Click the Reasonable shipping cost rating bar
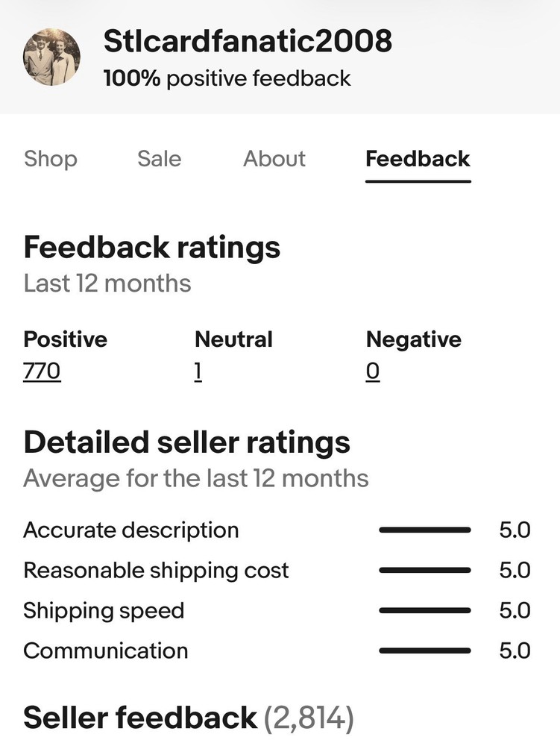560x746 pixels. 424,571
